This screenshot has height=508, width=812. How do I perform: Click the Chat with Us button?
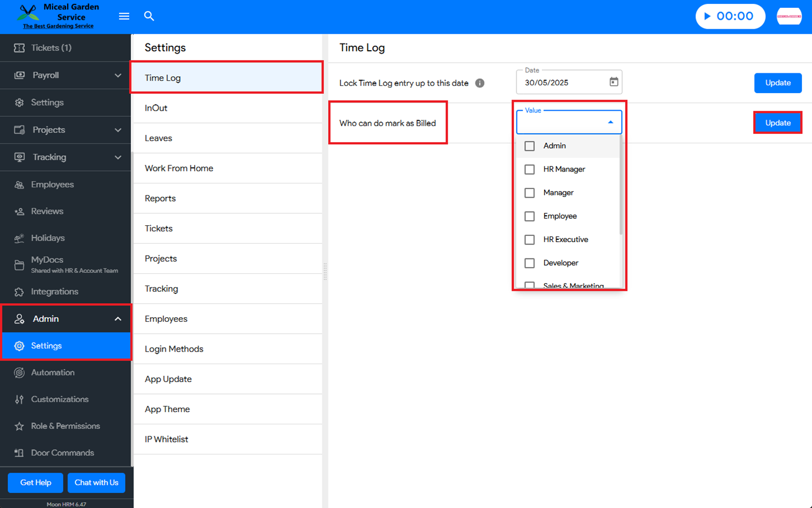[96, 483]
